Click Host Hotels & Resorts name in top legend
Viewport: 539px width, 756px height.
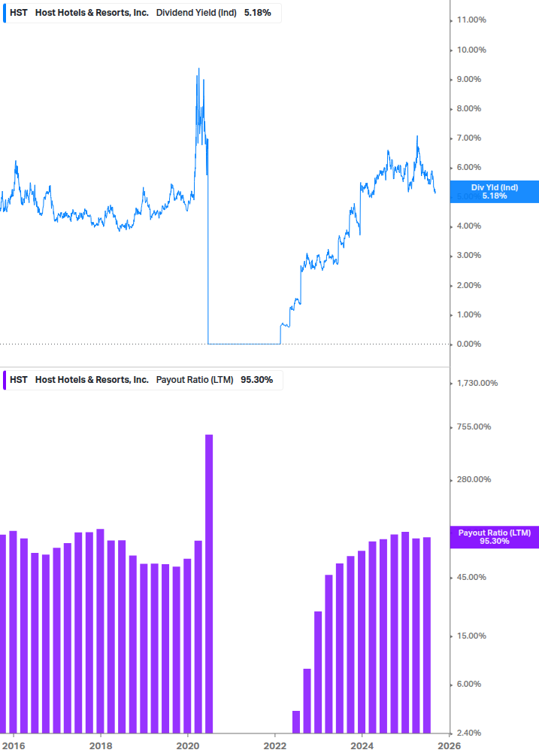click(92, 13)
